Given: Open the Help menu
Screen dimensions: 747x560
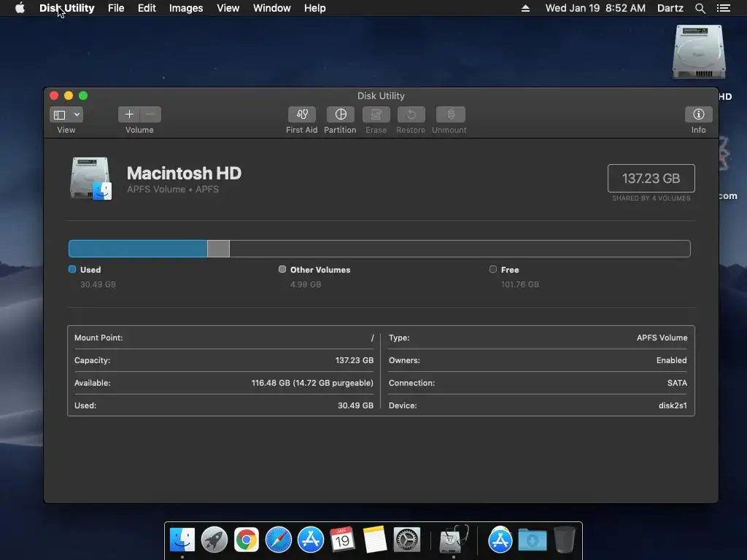Looking at the screenshot, I should click(315, 8).
